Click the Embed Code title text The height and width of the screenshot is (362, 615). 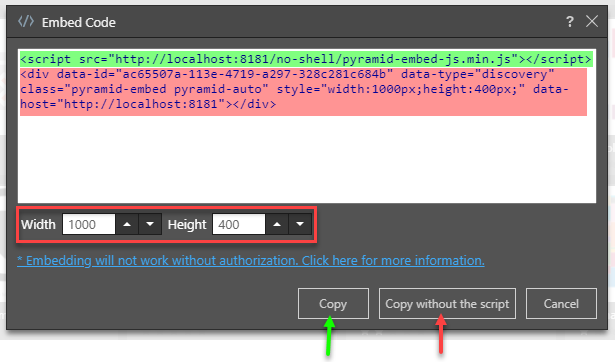[79, 22]
